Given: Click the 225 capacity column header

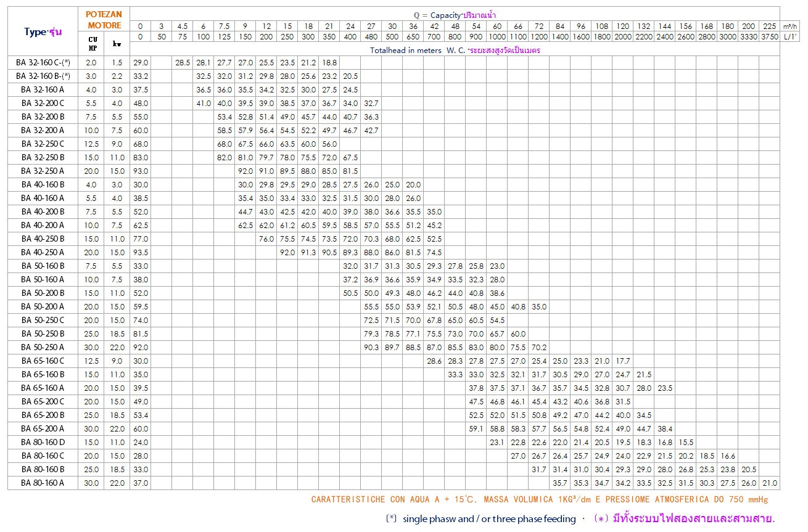Looking at the screenshot, I should coord(769,26).
